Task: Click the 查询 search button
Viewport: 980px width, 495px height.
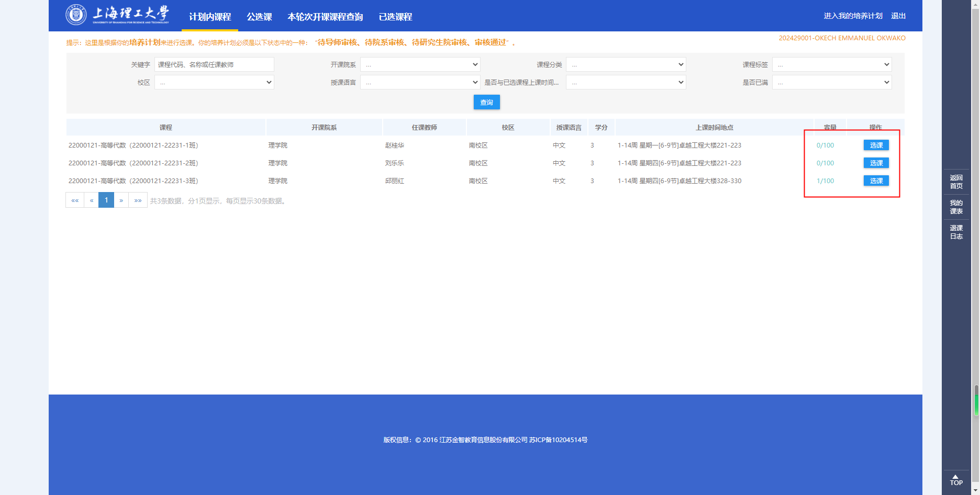Action: click(486, 103)
